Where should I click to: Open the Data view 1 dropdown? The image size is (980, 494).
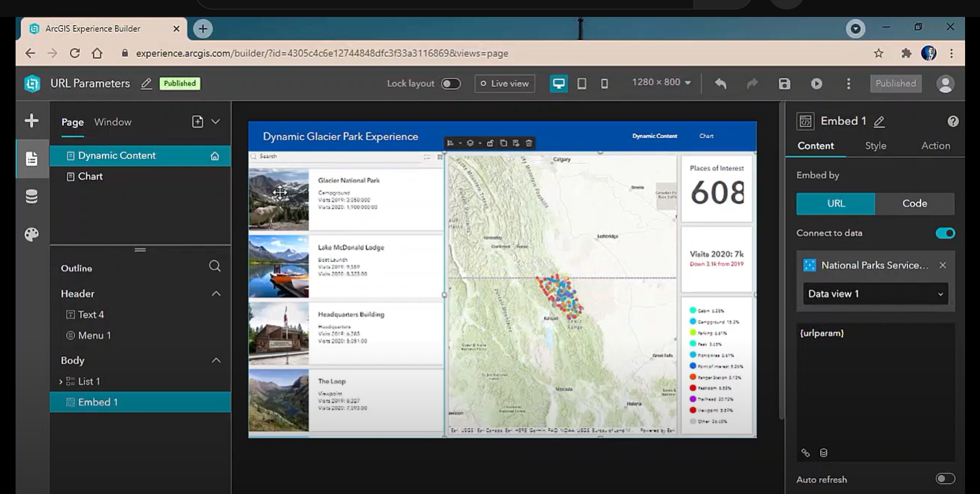pos(875,294)
